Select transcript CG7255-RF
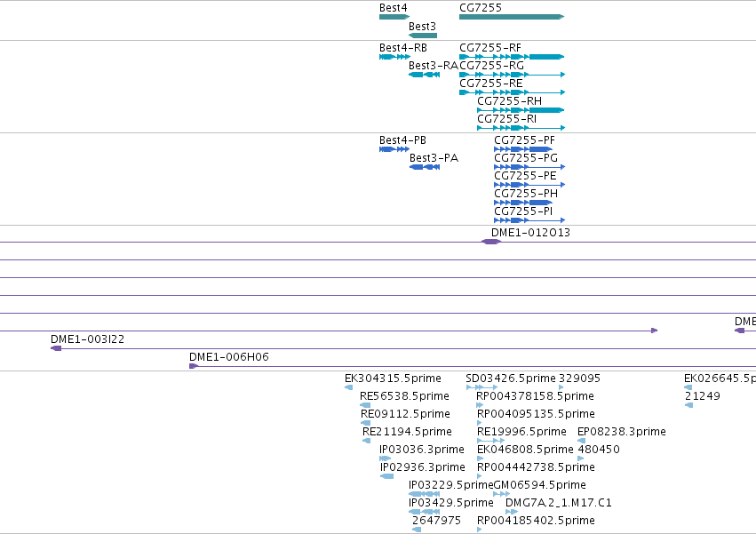 (x=512, y=57)
